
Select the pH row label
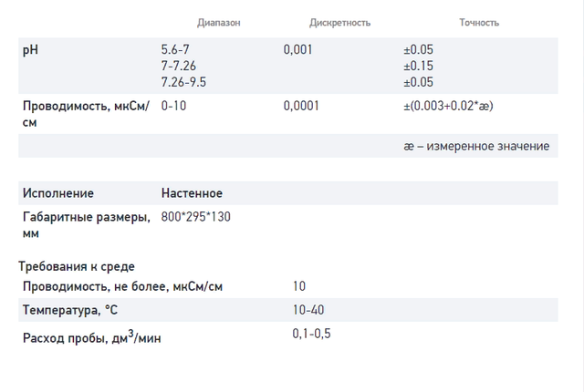(30, 50)
